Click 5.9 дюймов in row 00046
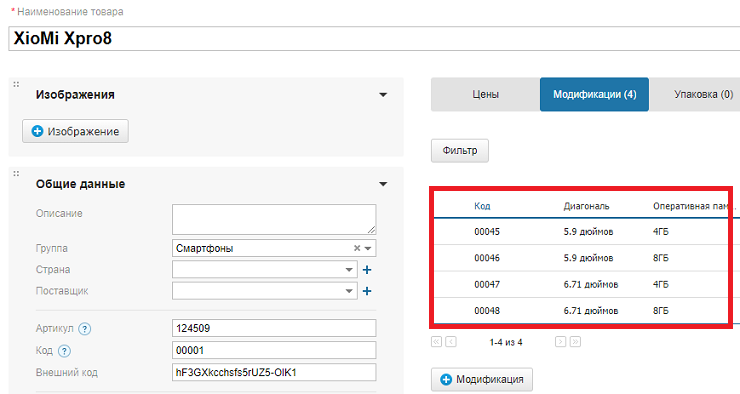This screenshot has width=740, height=394. point(588,258)
